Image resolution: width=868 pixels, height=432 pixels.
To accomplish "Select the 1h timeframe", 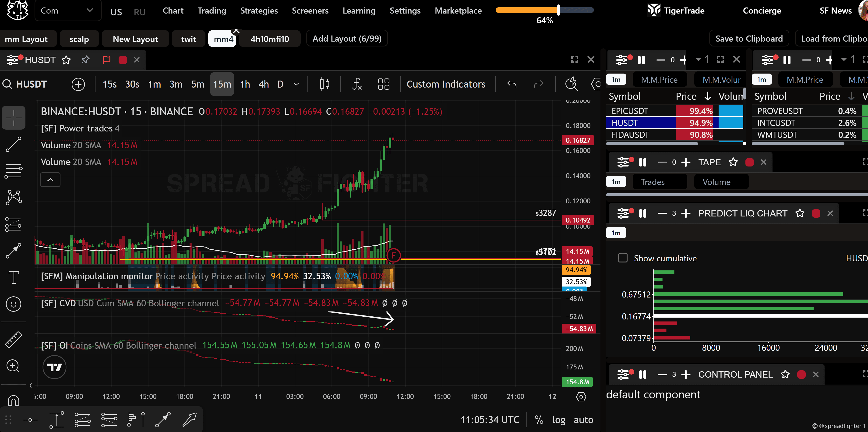I will point(245,84).
